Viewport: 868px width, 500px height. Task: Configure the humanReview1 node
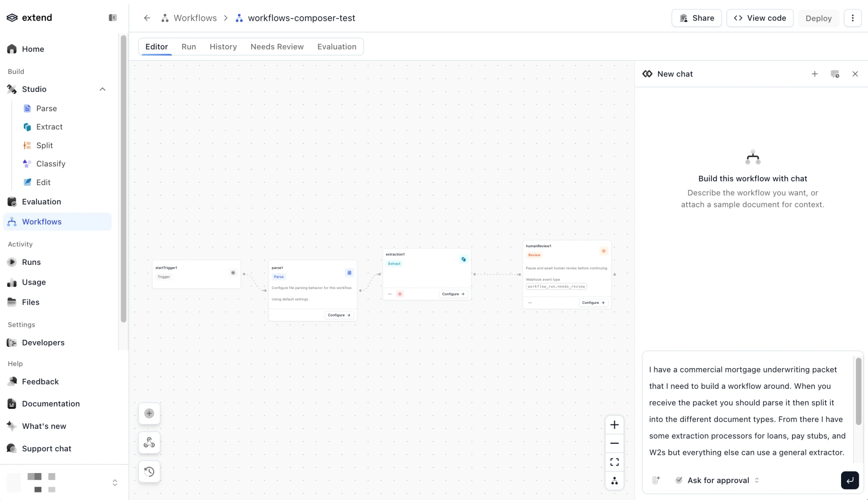pos(593,303)
